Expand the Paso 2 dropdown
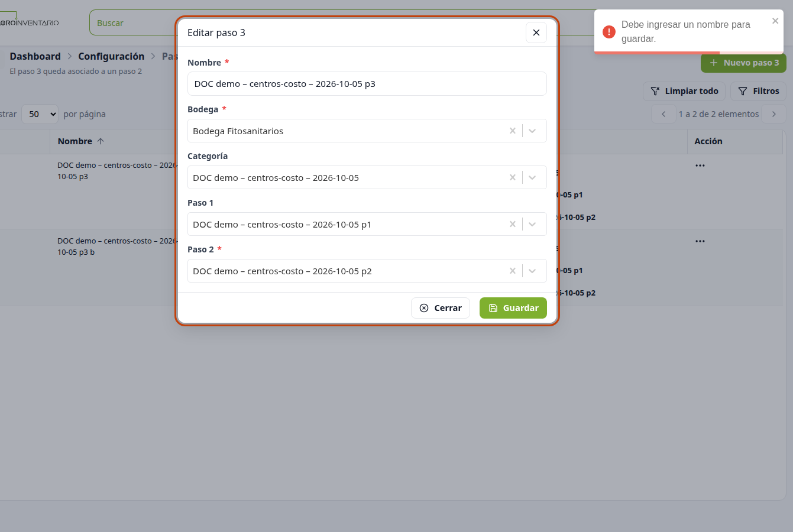The image size is (793, 532). 533,271
